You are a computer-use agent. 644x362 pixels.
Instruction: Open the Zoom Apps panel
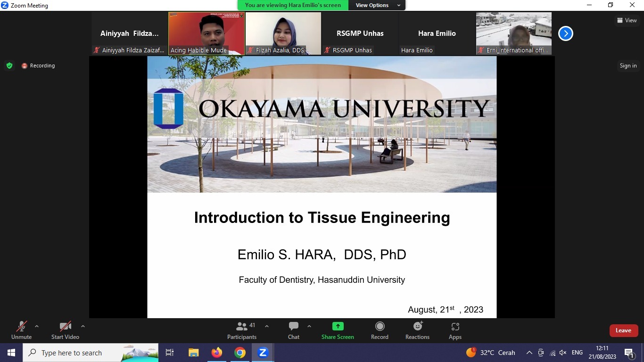(x=455, y=330)
